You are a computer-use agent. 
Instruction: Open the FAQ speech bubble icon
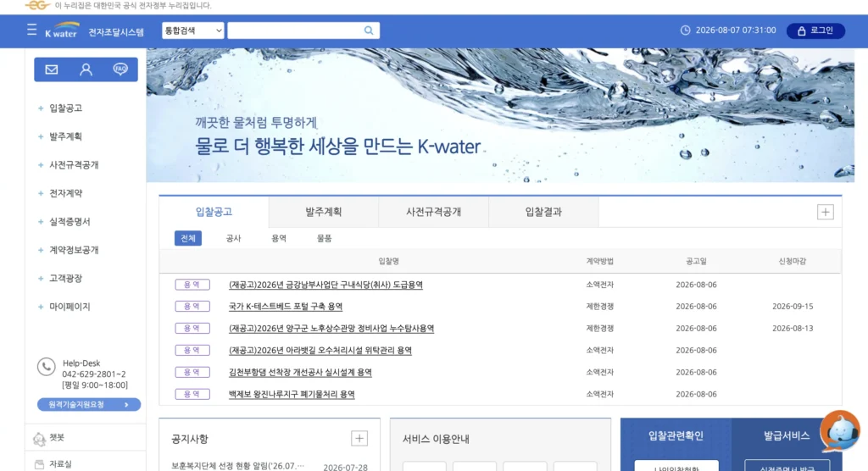click(120, 69)
